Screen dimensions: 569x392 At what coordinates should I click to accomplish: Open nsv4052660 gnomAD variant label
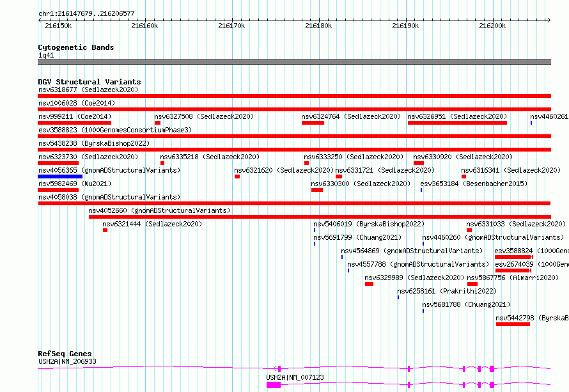(159, 210)
